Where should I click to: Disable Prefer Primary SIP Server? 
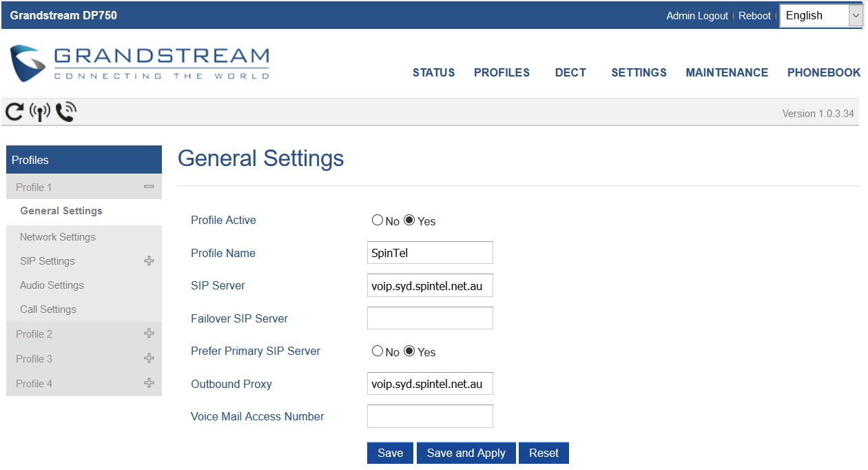click(x=378, y=351)
